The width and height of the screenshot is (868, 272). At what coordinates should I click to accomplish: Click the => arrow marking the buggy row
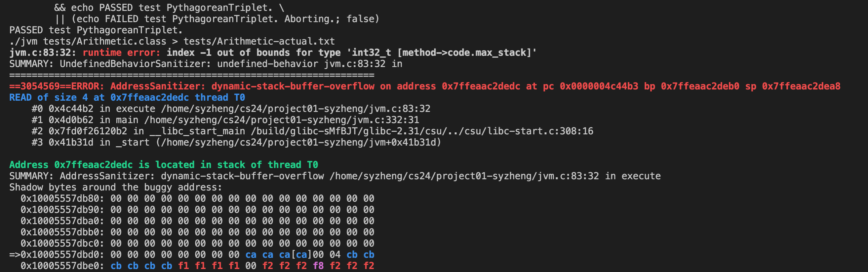point(15,255)
